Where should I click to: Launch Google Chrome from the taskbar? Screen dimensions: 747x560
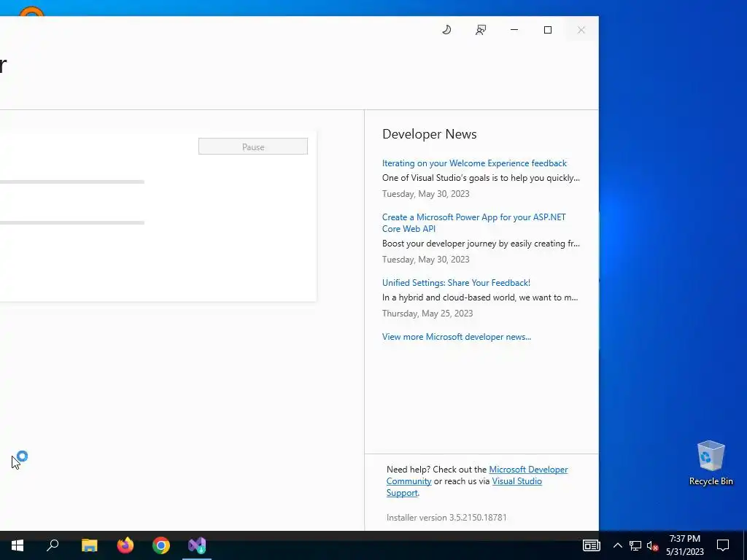[161, 545]
